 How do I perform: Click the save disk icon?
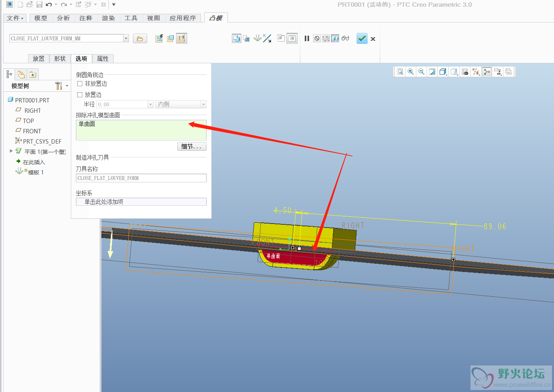39,5
